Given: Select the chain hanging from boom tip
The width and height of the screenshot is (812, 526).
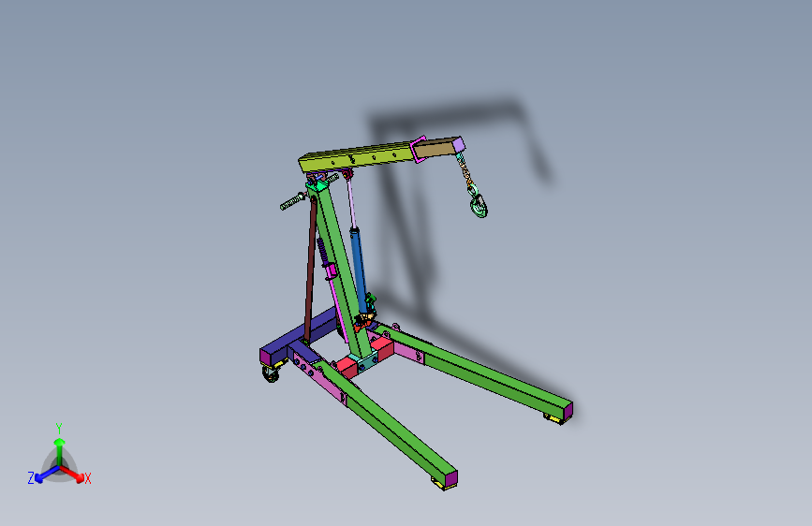Looking at the screenshot, I should point(465,171).
